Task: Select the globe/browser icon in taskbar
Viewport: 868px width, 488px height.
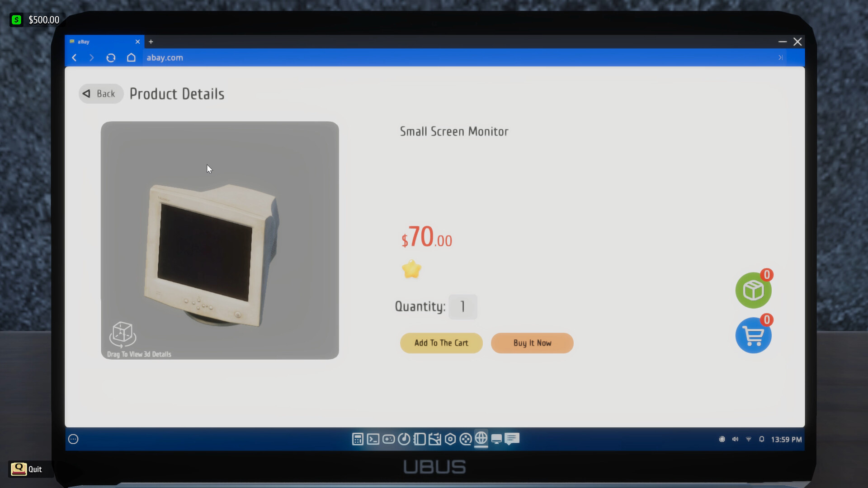Action: (x=481, y=439)
